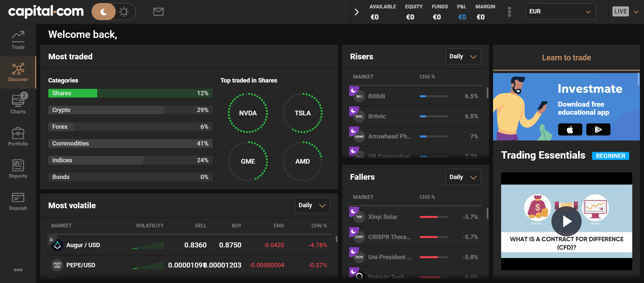This screenshot has height=283, width=644.
Task: Open the Britvic riser row
Action: [x=416, y=116]
